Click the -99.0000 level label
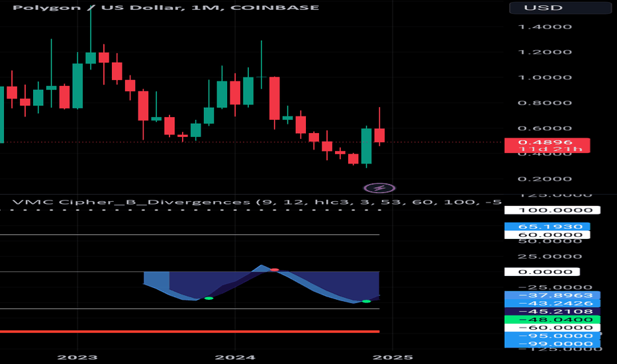This screenshot has height=364, width=617. coord(552,343)
